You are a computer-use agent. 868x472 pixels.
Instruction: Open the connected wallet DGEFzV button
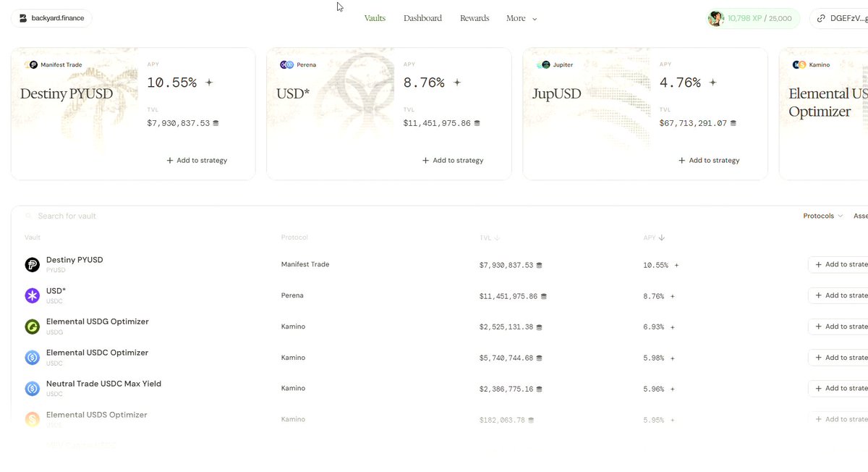pyautogui.click(x=839, y=18)
